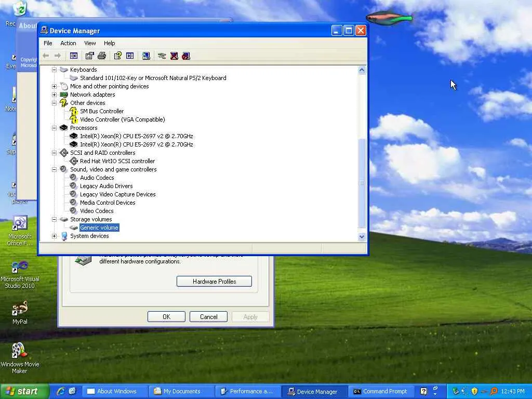Click the warning icon beside Video Controller (VGA Compatible)

pyautogui.click(x=74, y=119)
